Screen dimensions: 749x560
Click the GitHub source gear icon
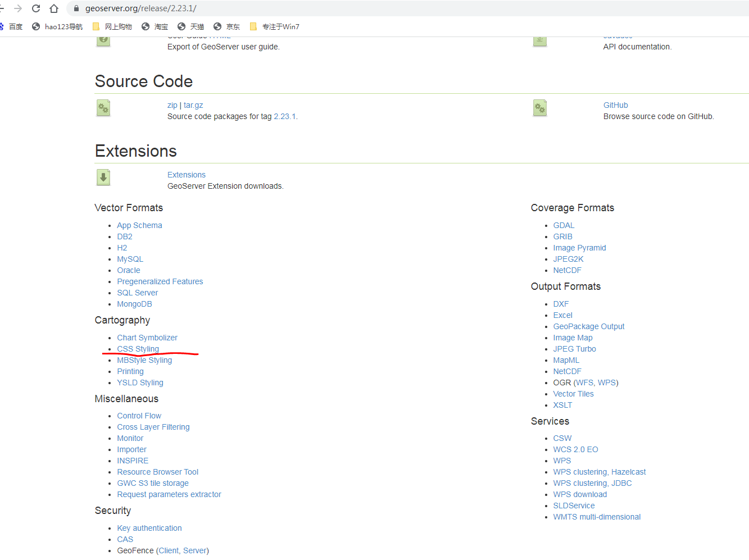point(540,108)
